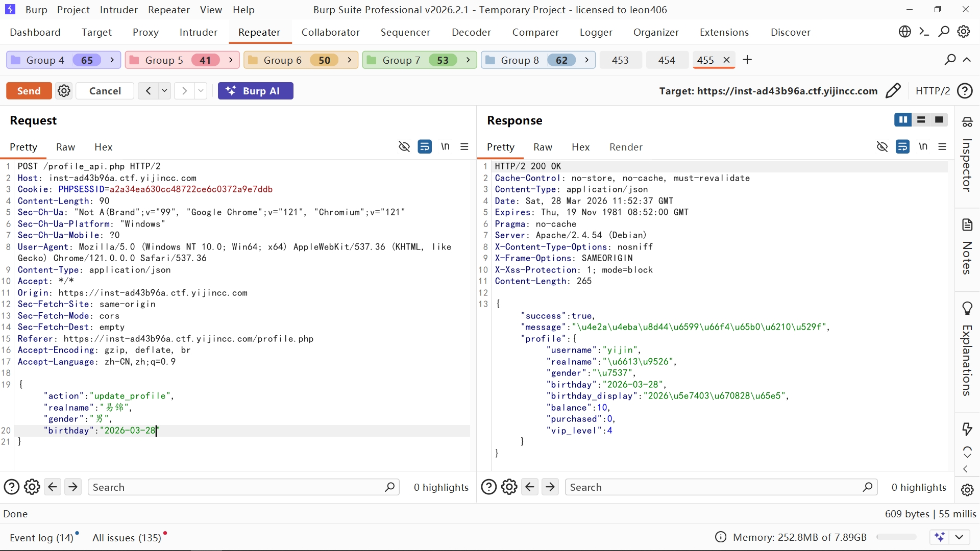Expand Group 4 tab group chevron

[112, 60]
